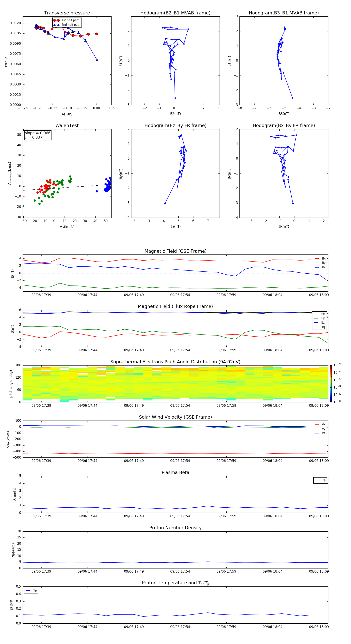Click the 'Bx' entry in GSE legend
Screen dimensions: 351x644
[x=320, y=259]
